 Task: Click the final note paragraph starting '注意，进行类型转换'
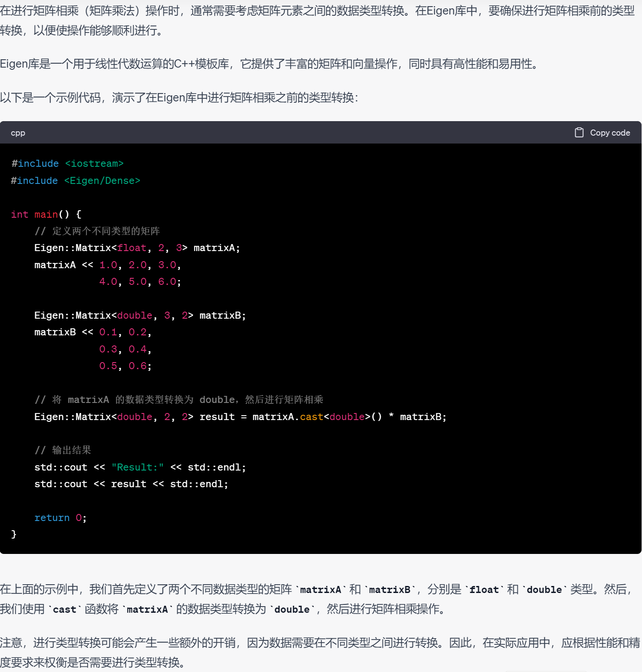point(320,652)
